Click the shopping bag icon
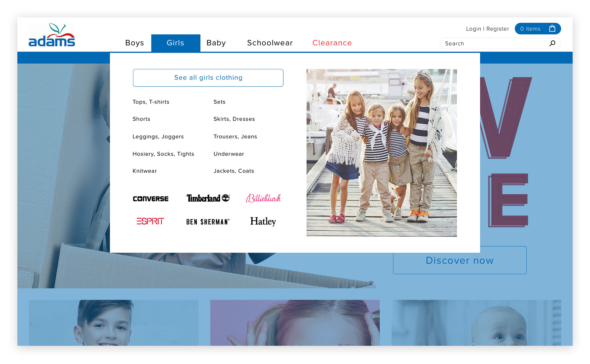 click(x=552, y=29)
